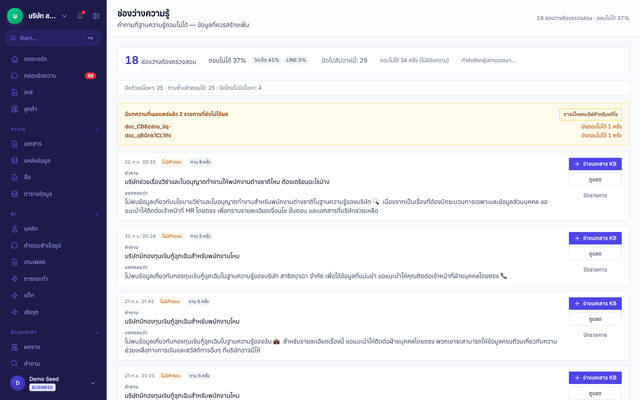This screenshot has height=400, width=640.
Task: Open the แหล่งข้อมูล data sources database icon
Action: click(x=15, y=161)
